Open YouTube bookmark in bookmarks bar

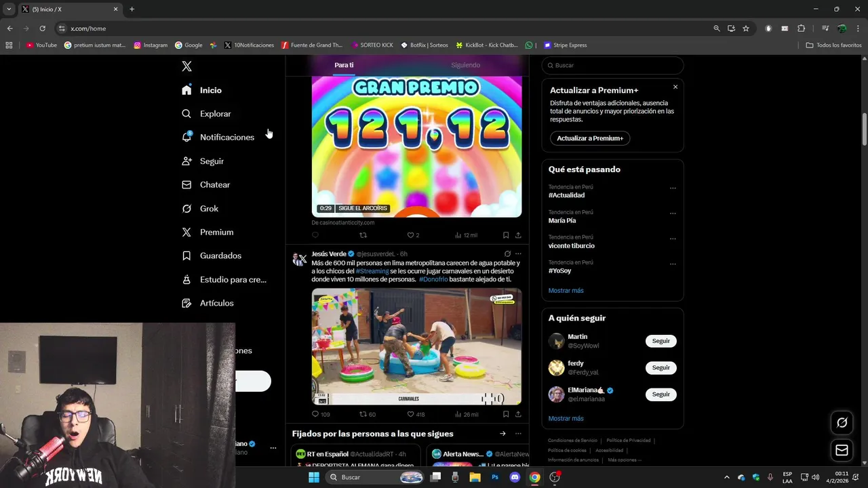[x=41, y=45]
